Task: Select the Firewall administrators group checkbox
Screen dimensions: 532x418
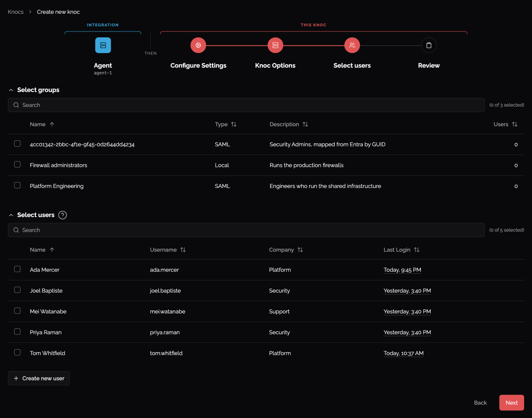Action: click(17, 165)
